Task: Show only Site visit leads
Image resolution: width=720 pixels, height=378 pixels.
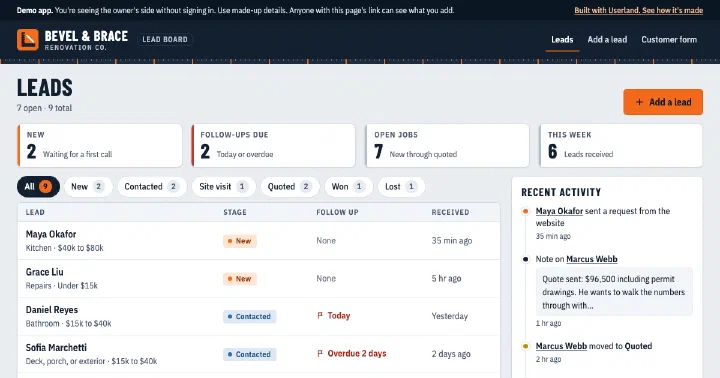Action: click(224, 186)
